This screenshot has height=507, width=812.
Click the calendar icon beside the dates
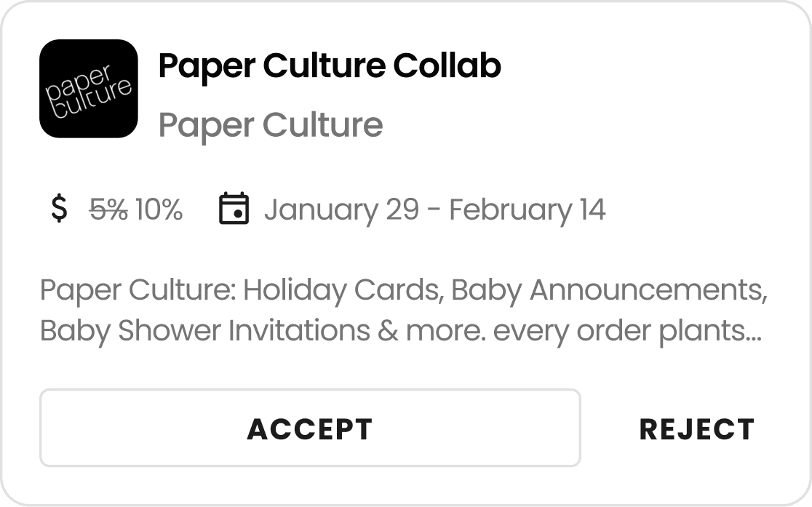pyautogui.click(x=234, y=209)
